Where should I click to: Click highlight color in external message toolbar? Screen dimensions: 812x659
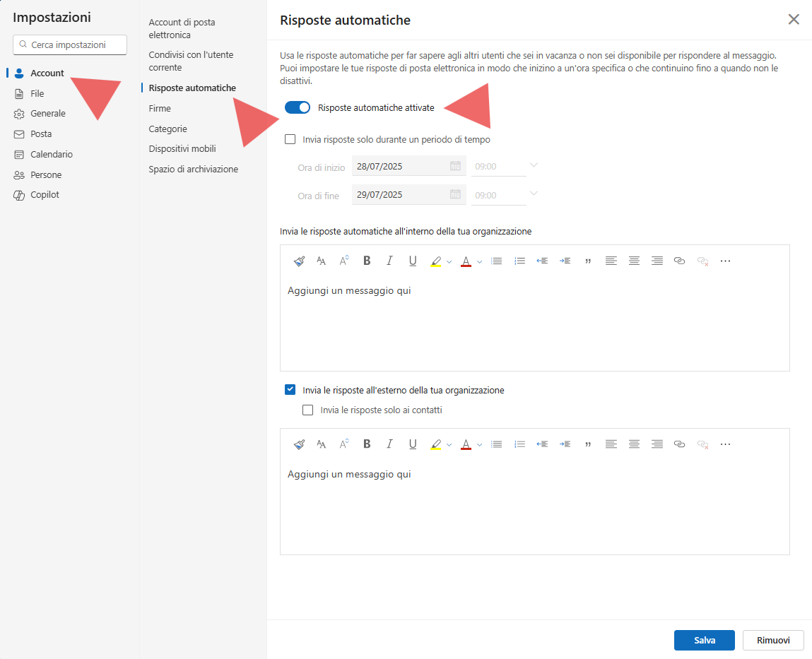pyautogui.click(x=436, y=445)
